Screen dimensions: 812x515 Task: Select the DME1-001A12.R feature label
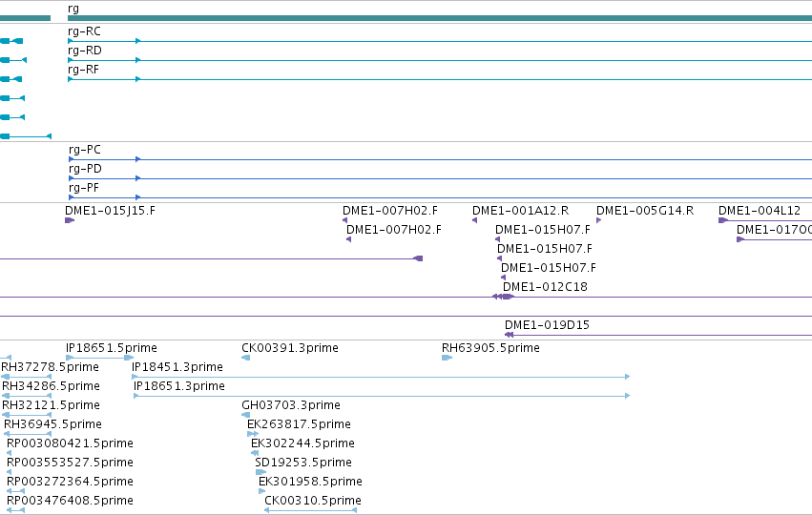click(x=520, y=211)
